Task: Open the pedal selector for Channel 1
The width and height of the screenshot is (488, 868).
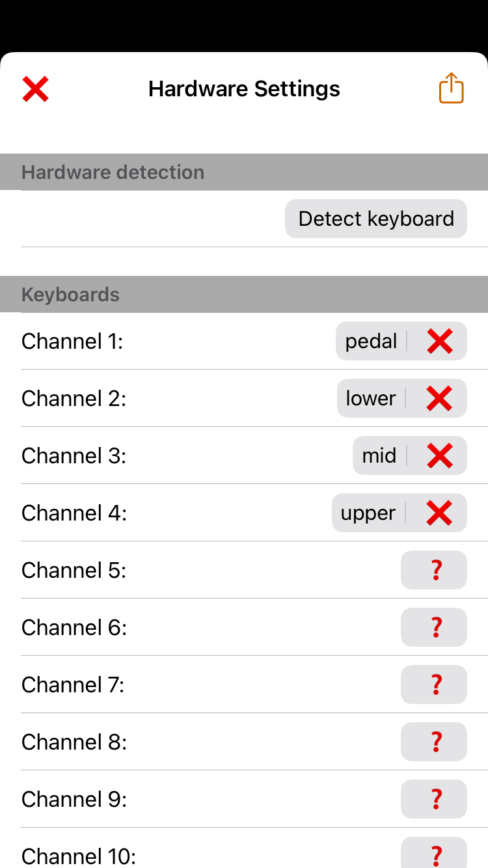Action: (x=371, y=341)
